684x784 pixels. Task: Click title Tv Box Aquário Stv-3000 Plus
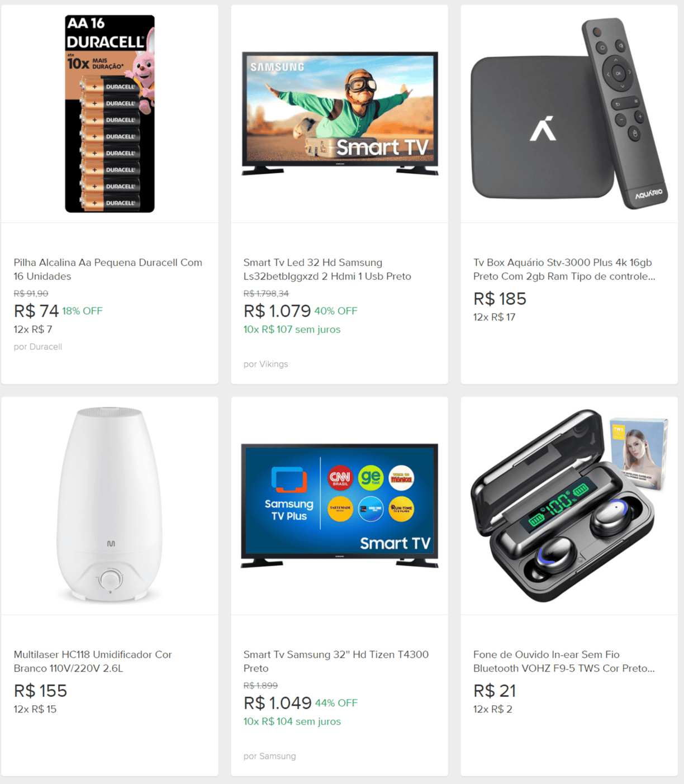pyautogui.click(x=564, y=269)
